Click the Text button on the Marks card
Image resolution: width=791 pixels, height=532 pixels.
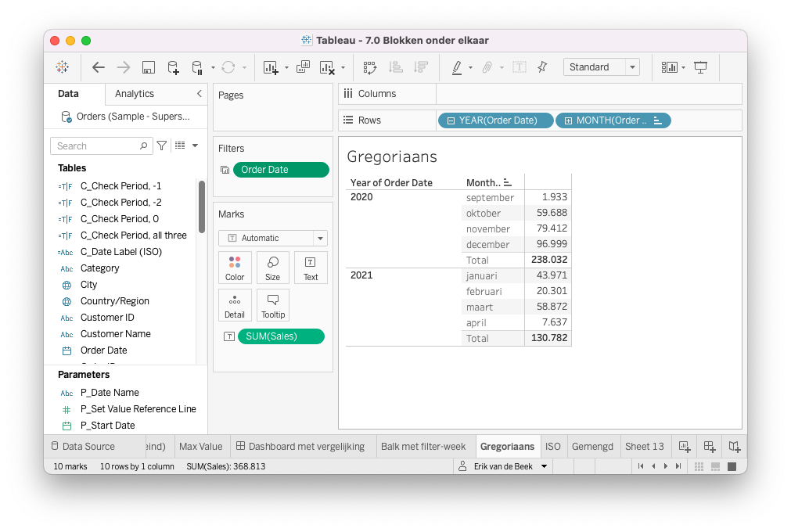[311, 267]
